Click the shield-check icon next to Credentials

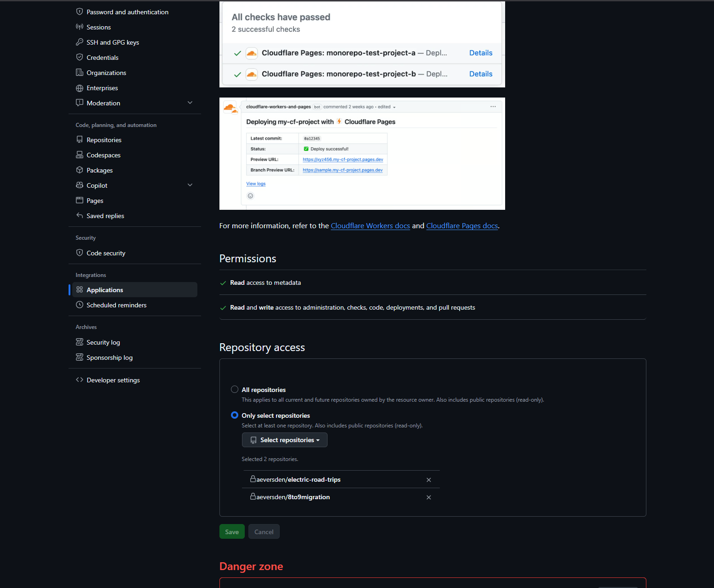[80, 58]
